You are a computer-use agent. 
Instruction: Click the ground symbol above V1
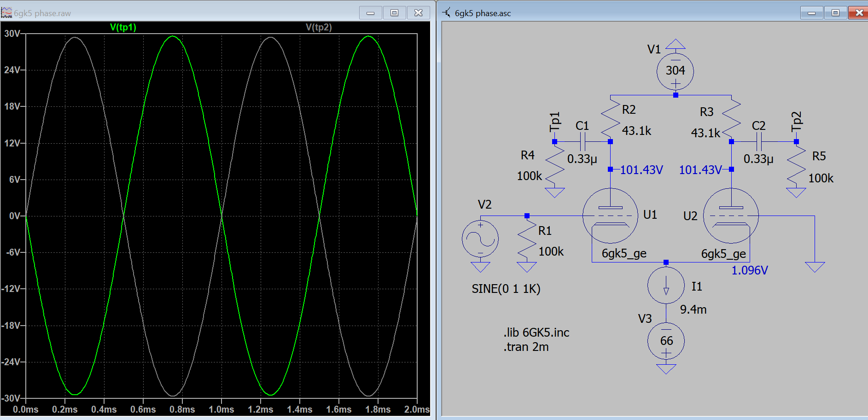click(675, 44)
